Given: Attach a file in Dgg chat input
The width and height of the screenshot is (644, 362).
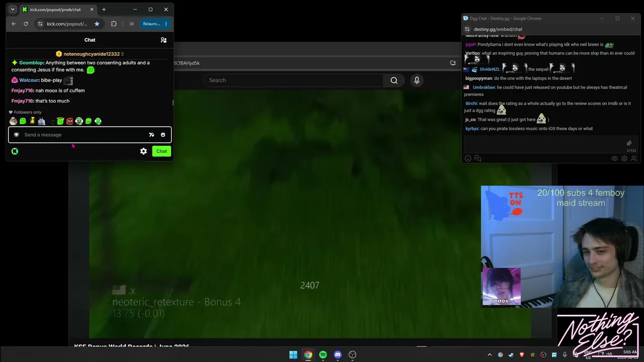Looking at the screenshot, I should coord(629,143).
